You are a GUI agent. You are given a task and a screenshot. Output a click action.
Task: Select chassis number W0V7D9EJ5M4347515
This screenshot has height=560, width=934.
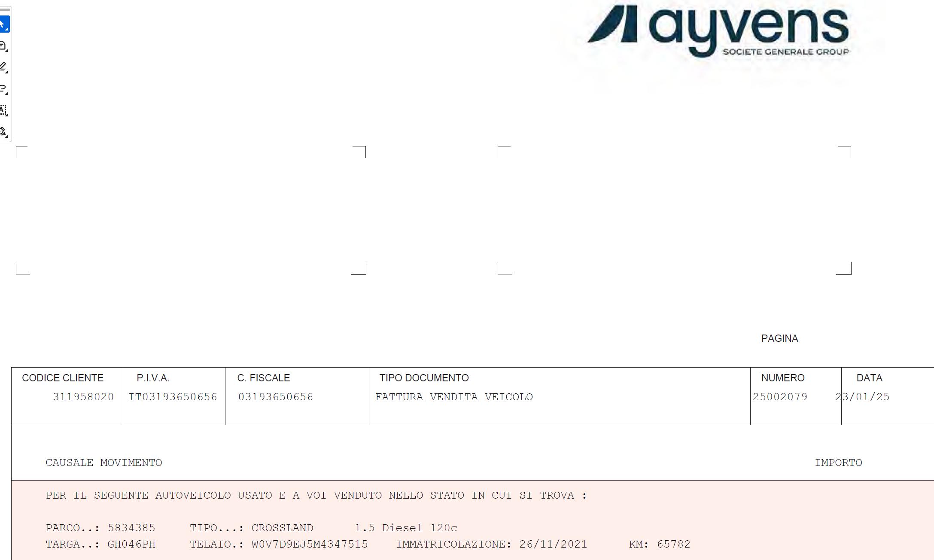click(310, 544)
